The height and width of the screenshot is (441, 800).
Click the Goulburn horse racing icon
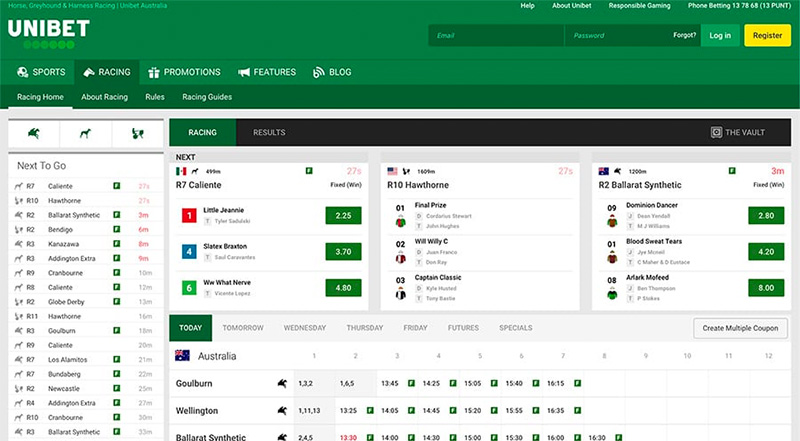(x=283, y=382)
